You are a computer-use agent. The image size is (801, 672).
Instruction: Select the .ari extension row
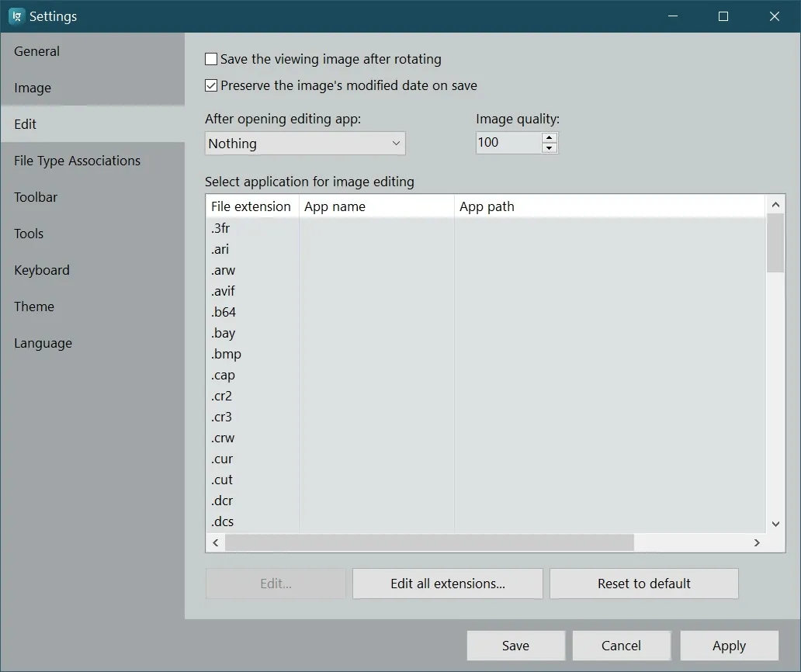coord(485,249)
